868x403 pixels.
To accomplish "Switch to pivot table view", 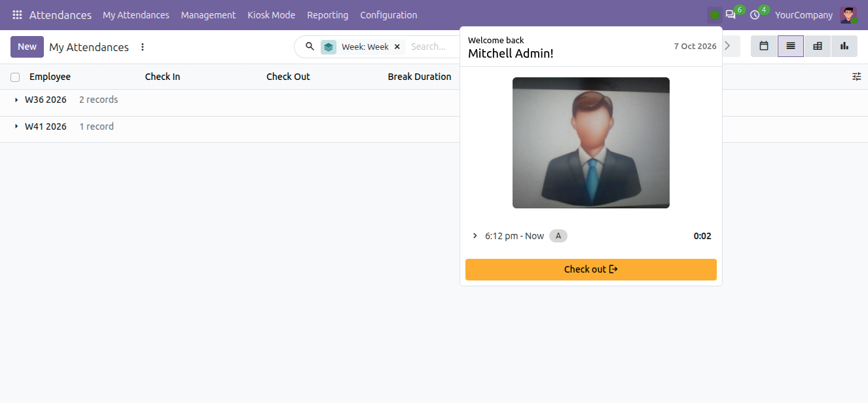I will tap(818, 47).
